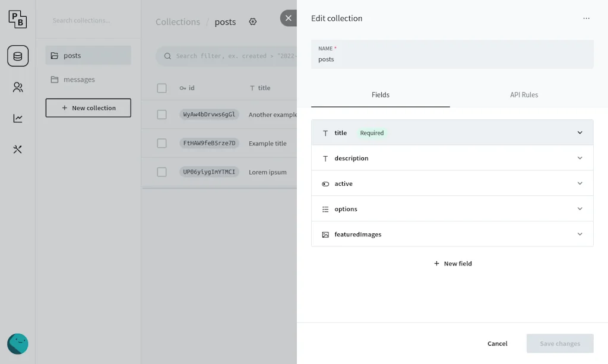
Task: Open the Admins users icon in sidebar
Action: pos(17,87)
